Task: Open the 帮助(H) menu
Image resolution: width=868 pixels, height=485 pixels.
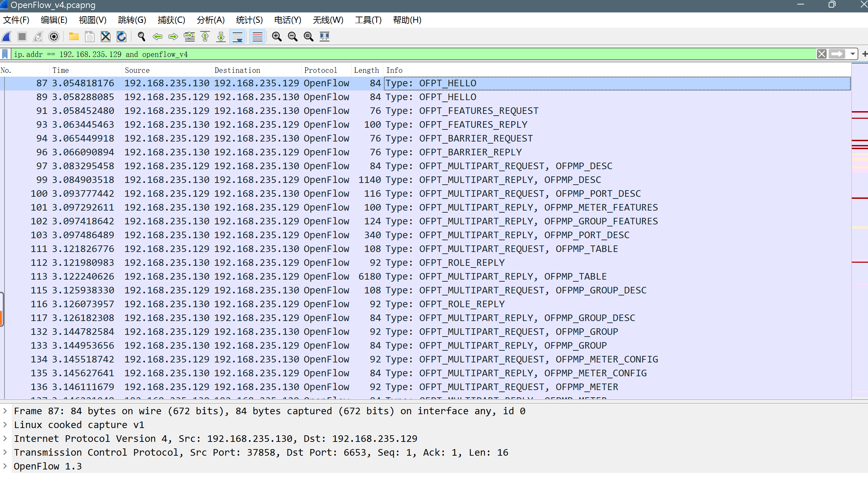Action: coord(407,20)
